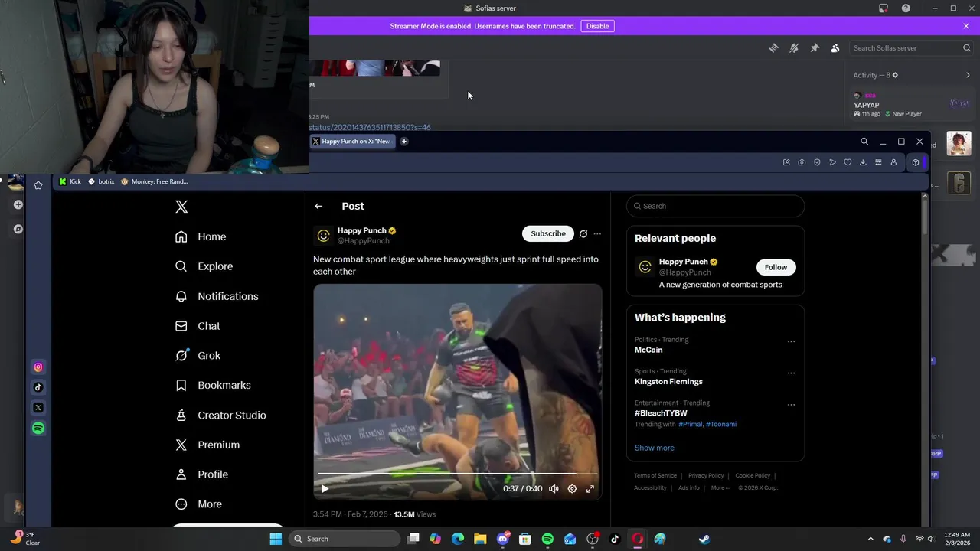The image size is (980, 551).
Task: Click the Happy Punch post avatar
Action: tap(323, 235)
